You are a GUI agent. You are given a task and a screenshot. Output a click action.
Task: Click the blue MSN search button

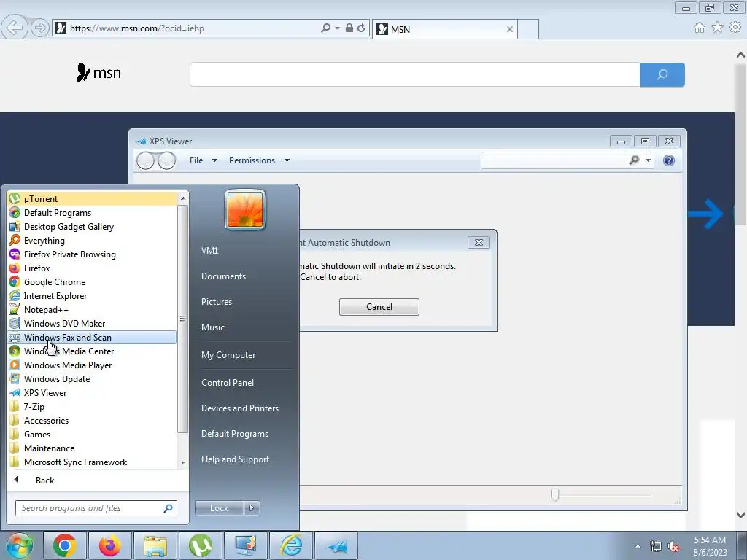click(662, 75)
